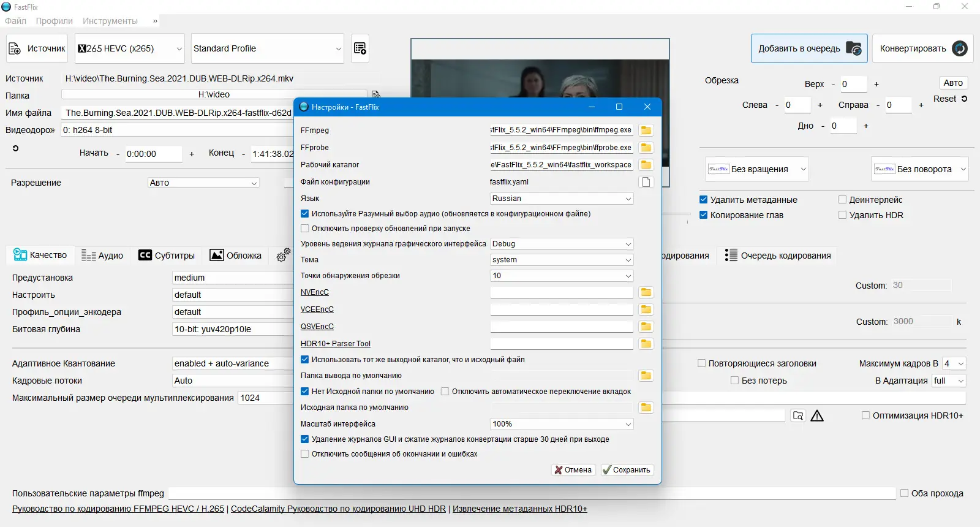Expand the Standard Profile dropdown

(x=268, y=48)
